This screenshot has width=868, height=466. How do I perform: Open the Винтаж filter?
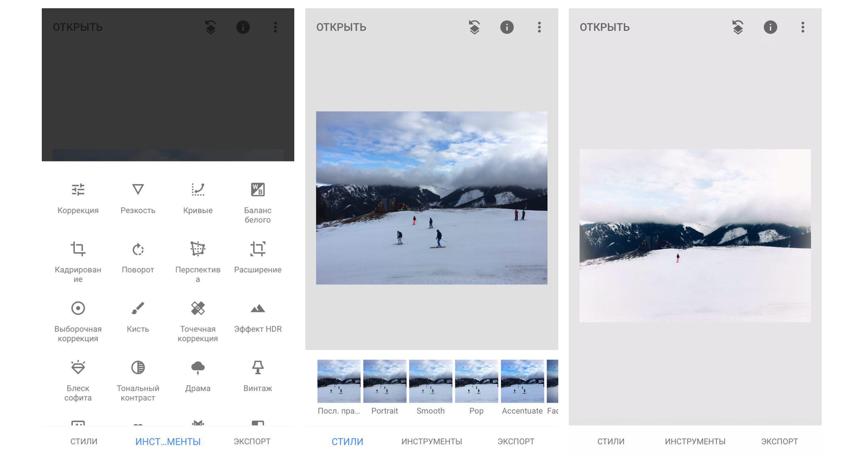coord(257,376)
